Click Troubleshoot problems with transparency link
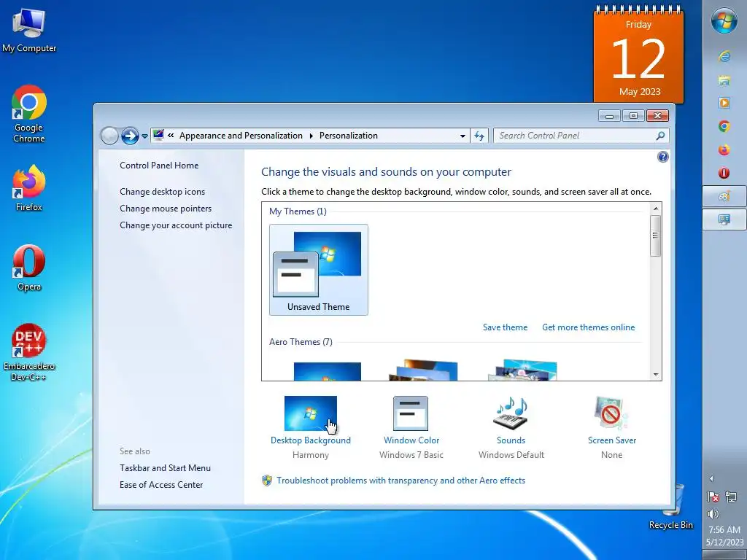Screen dimensions: 747x560 [x=400, y=481]
